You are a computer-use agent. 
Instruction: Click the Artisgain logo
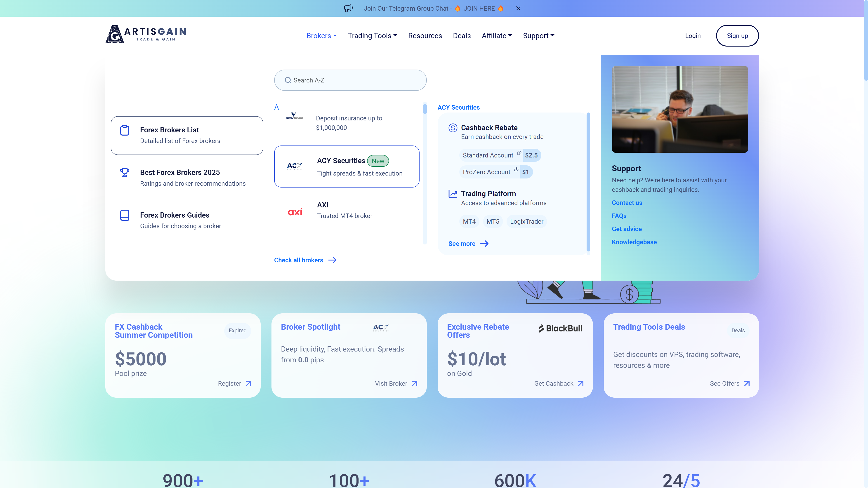[x=146, y=34]
